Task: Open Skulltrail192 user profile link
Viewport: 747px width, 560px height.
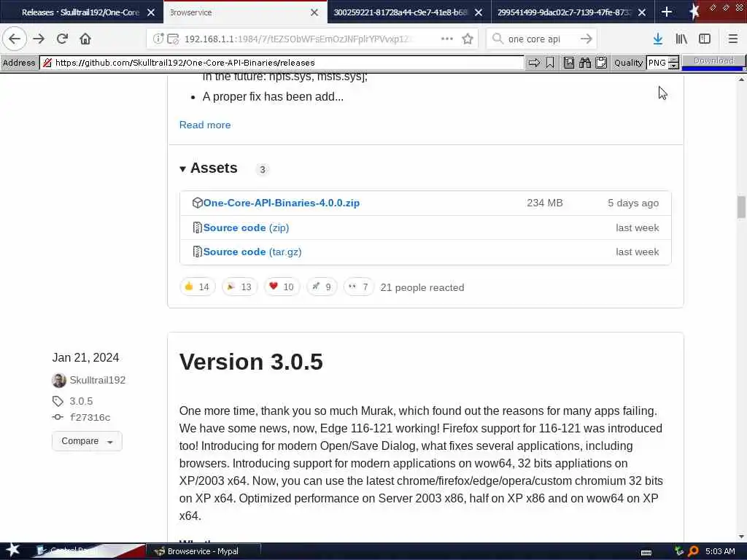Action: [98, 380]
